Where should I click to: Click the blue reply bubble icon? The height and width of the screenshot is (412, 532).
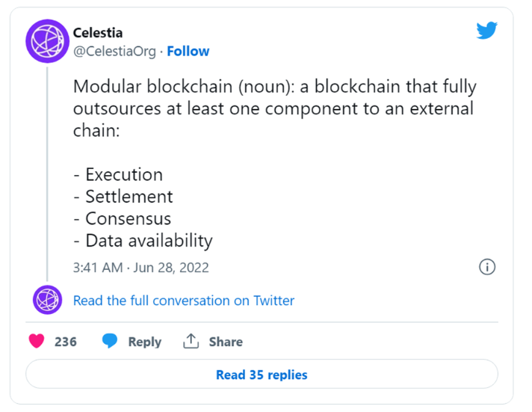pyautogui.click(x=110, y=341)
